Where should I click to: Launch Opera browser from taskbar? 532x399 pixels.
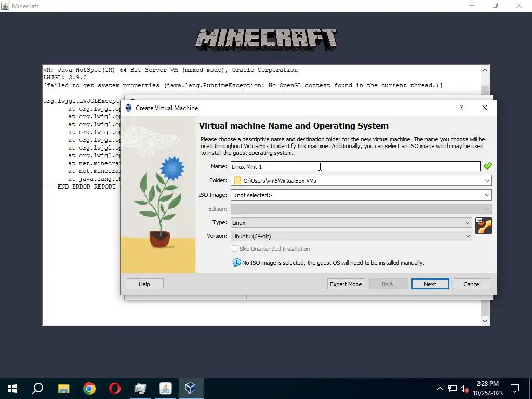(115, 389)
